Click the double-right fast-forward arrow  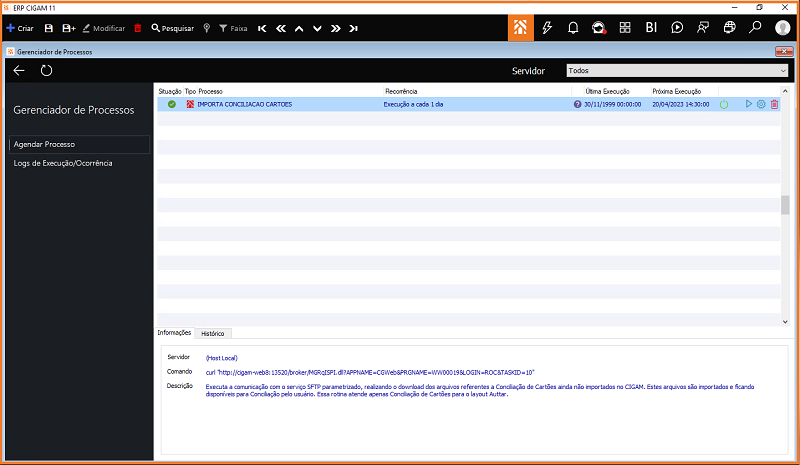coord(335,29)
